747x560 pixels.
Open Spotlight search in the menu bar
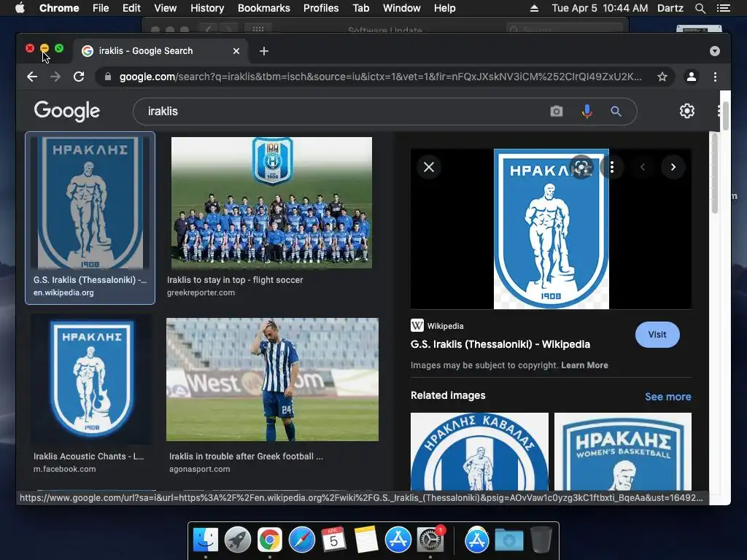click(x=700, y=8)
